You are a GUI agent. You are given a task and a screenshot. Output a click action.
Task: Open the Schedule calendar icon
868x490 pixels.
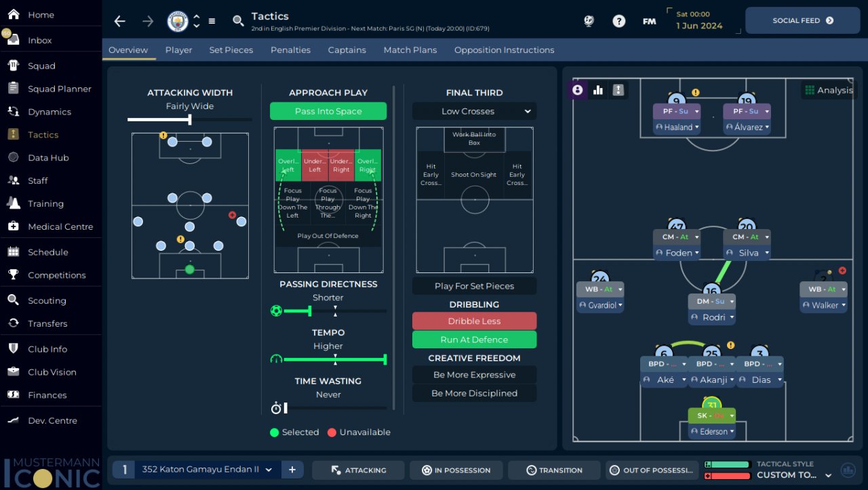pos(13,251)
